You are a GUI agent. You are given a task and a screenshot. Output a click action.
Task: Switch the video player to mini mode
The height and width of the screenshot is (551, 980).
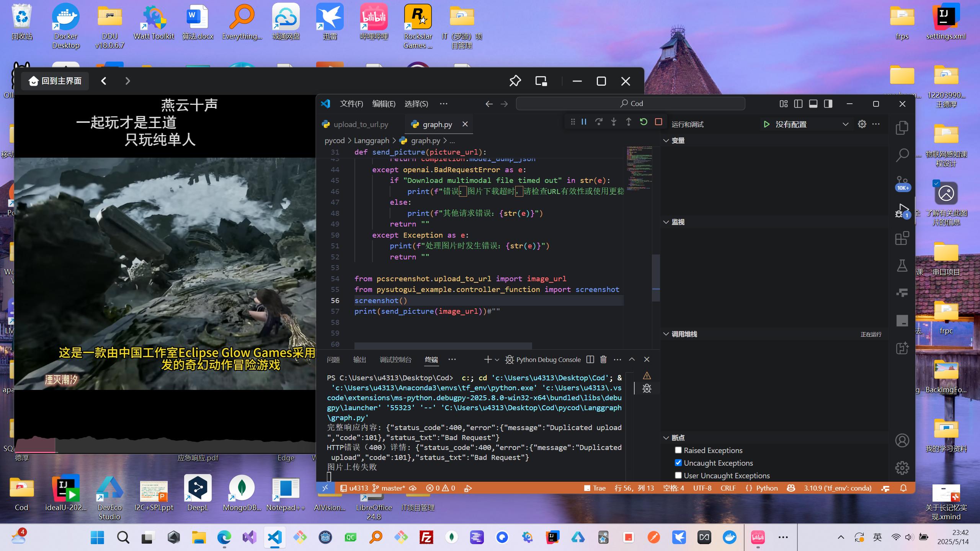pos(541,81)
